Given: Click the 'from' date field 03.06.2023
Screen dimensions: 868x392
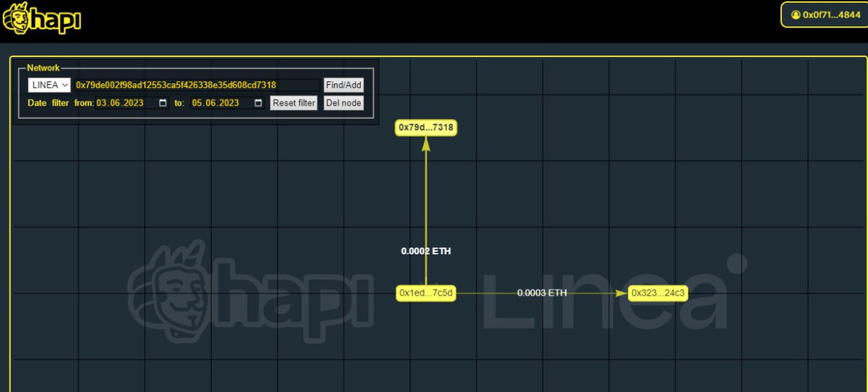Looking at the screenshot, I should [132, 103].
